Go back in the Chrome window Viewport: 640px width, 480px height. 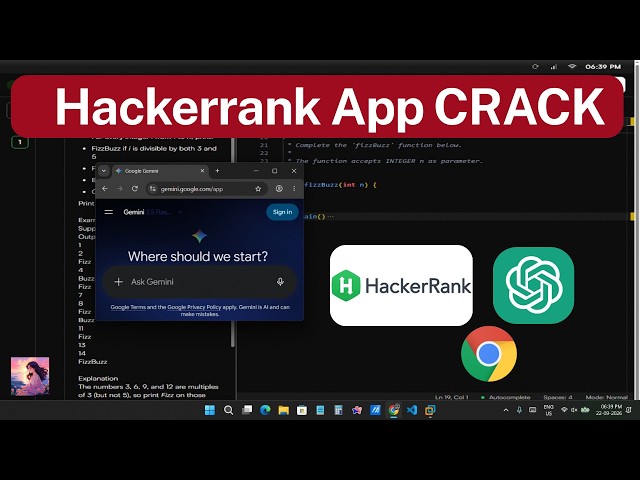[105, 189]
